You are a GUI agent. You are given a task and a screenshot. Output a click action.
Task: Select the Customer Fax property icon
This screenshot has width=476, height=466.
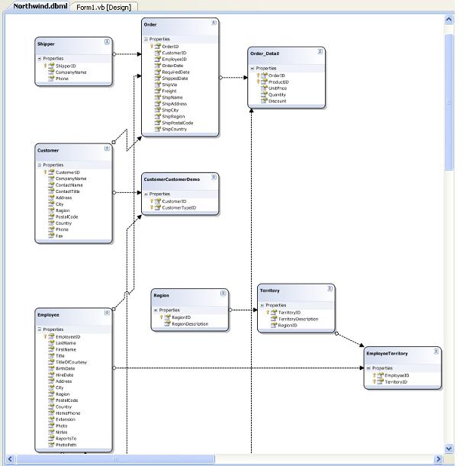(51, 236)
